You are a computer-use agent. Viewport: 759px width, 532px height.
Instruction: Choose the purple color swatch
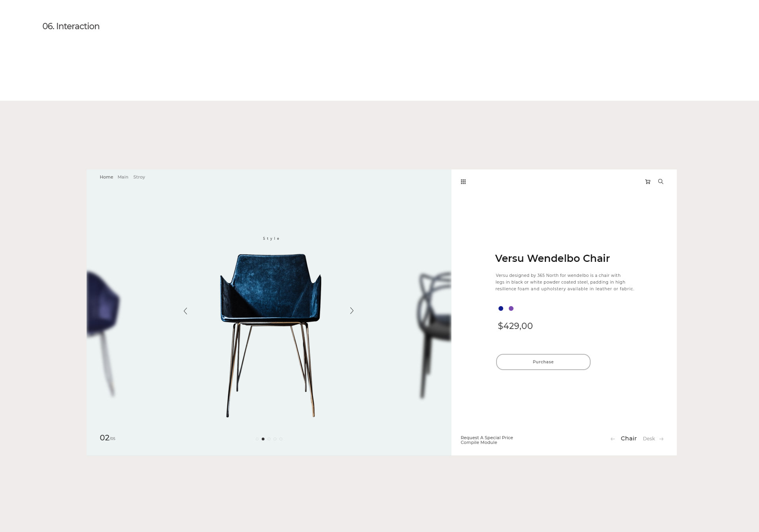[511, 308]
